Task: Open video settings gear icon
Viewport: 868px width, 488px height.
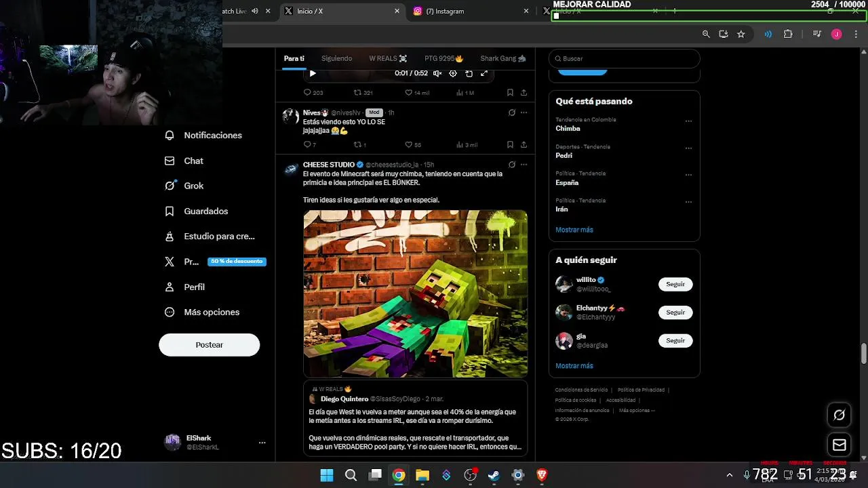Action: 453,73
